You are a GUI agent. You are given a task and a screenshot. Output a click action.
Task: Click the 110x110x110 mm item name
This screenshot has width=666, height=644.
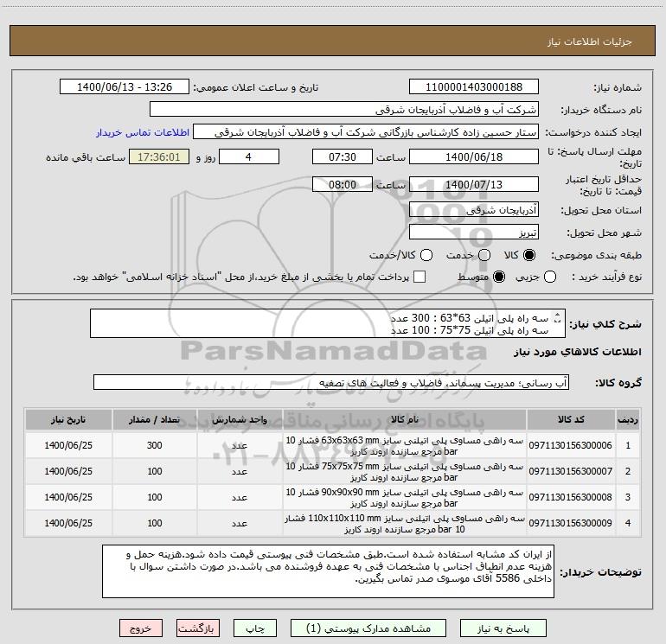405,524
